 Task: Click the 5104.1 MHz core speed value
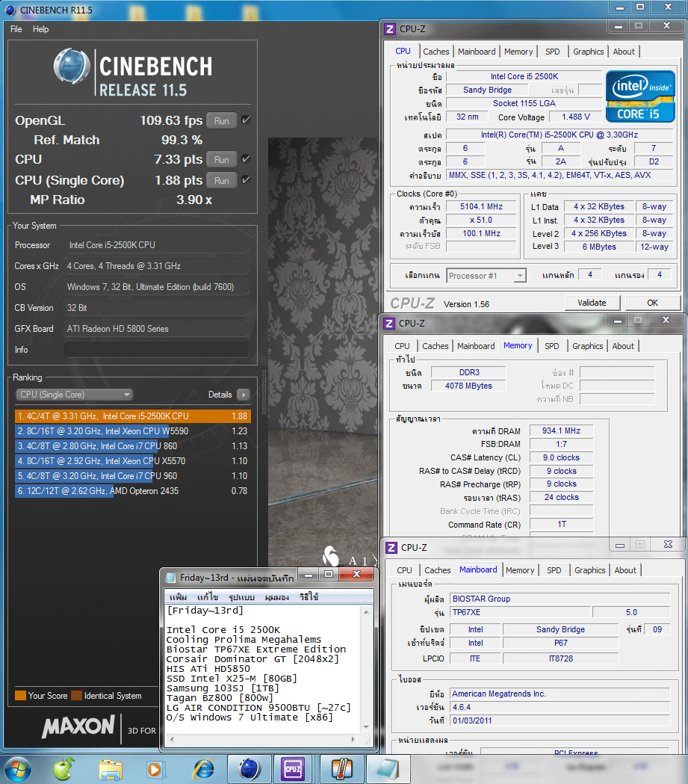(481, 206)
